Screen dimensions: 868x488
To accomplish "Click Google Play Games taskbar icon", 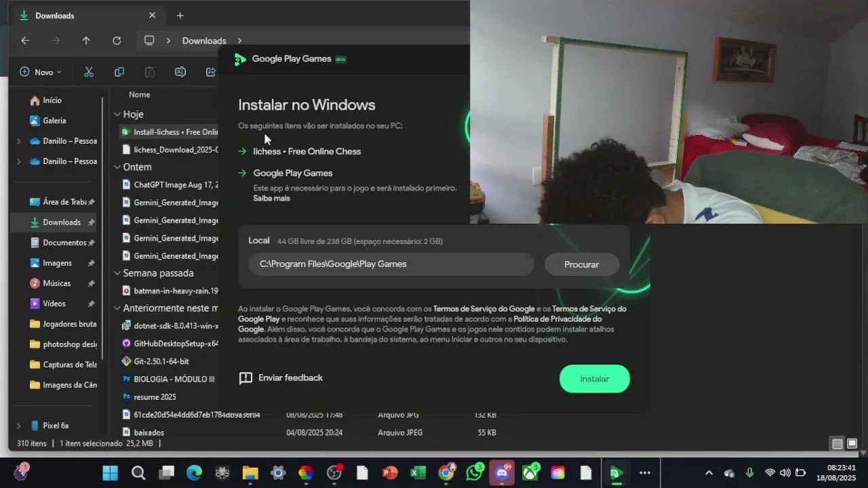I will (616, 472).
